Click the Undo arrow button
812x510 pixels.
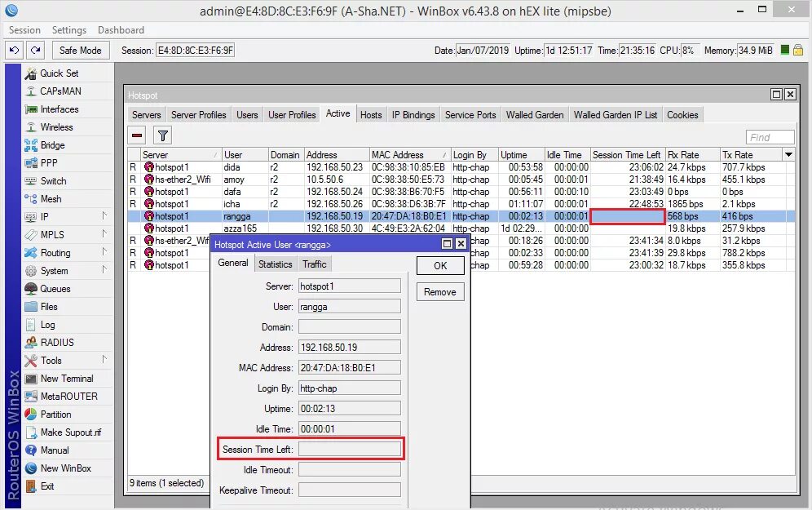coord(14,51)
